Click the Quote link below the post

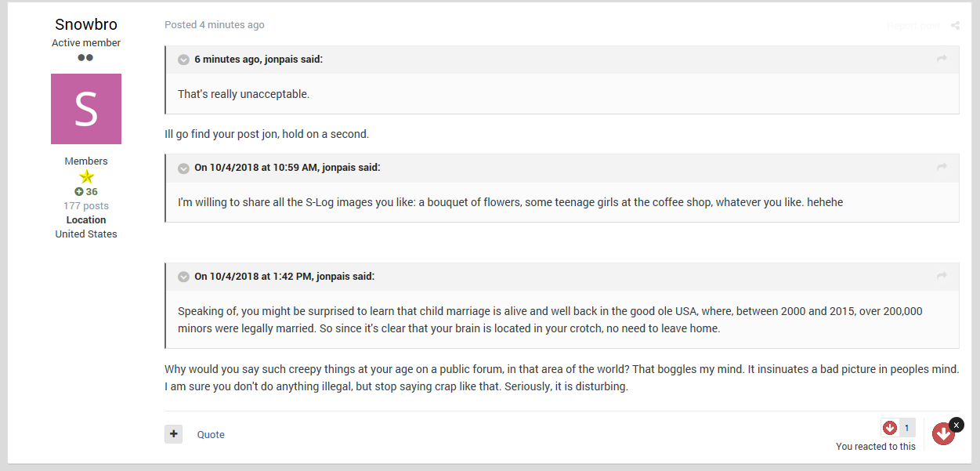click(211, 434)
